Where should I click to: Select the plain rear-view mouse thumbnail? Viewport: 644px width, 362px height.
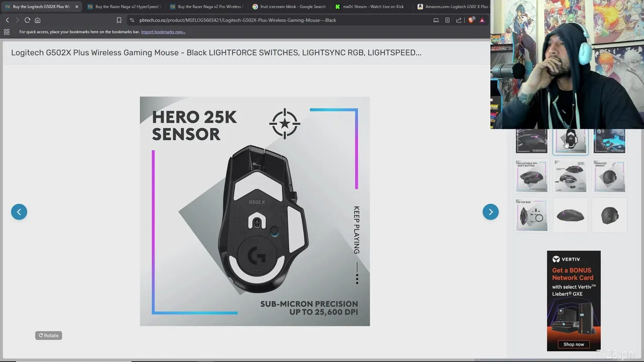[609, 215]
